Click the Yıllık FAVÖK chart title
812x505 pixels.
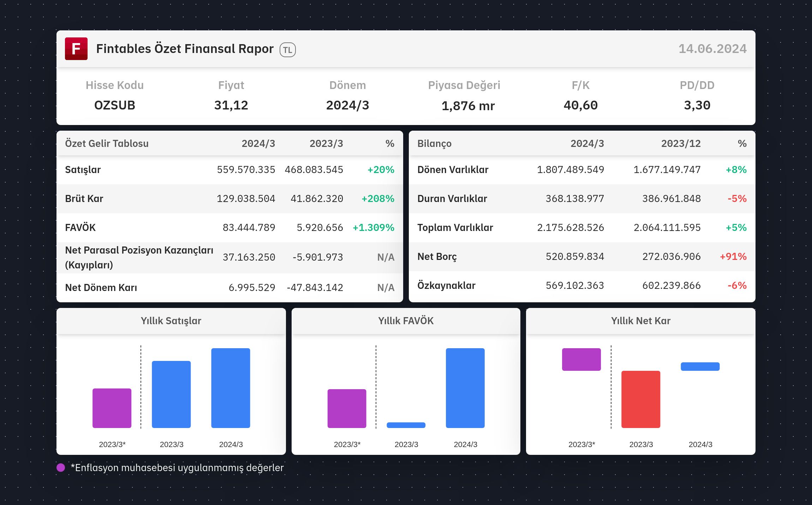pyautogui.click(x=406, y=321)
